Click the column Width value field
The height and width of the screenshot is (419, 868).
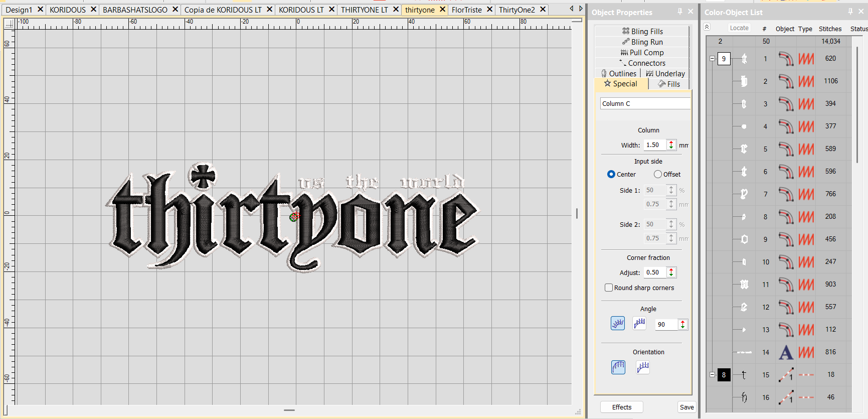click(x=655, y=145)
